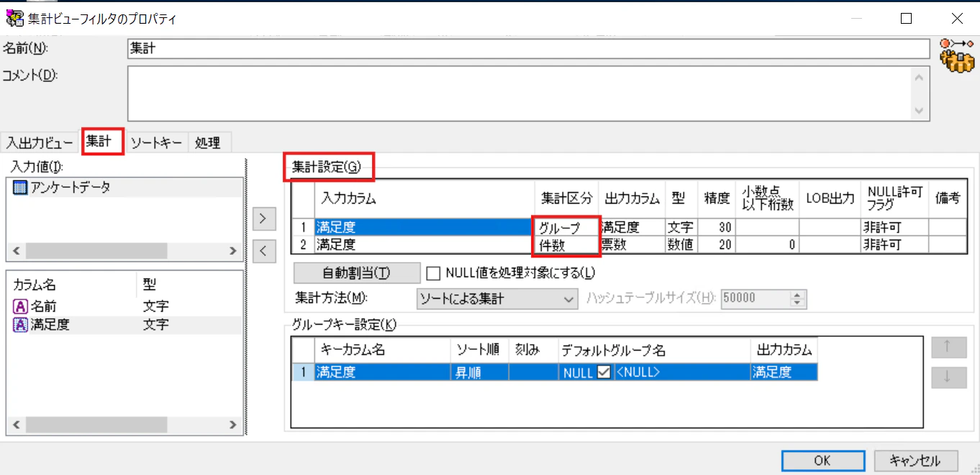
Task: Toggle the NULL checkbox in group key row
Action: click(x=603, y=372)
